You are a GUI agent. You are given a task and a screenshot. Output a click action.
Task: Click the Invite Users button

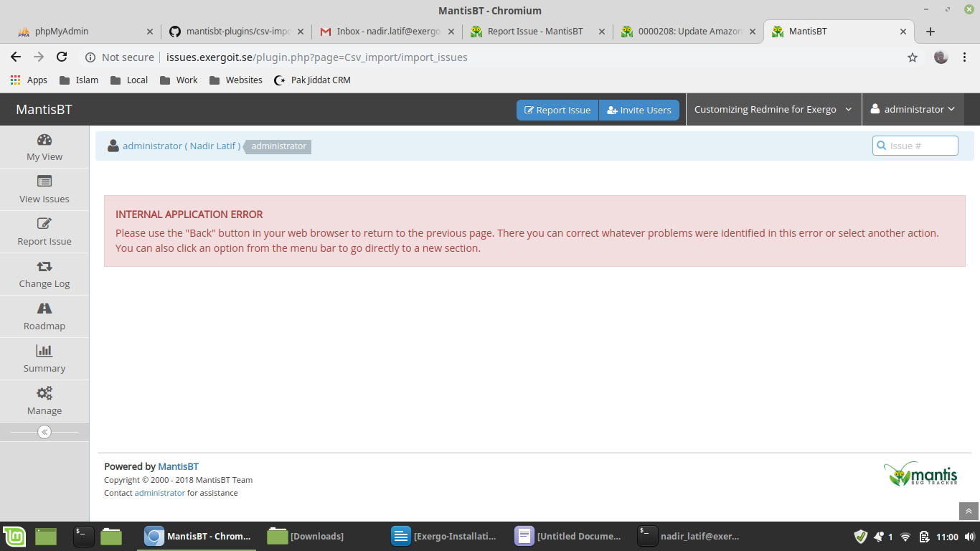tap(639, 110)
